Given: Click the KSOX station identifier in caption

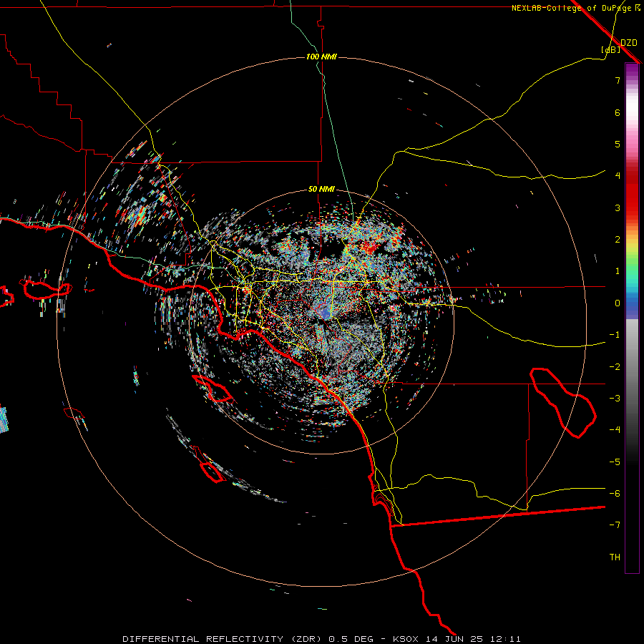Looking at the screenshot, I should [x=406, y=639].
